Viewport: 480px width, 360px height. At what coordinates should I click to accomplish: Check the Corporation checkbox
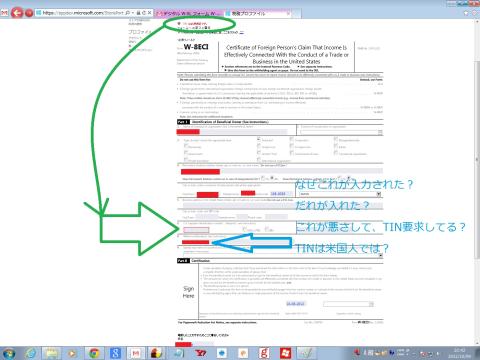point(292,139)
